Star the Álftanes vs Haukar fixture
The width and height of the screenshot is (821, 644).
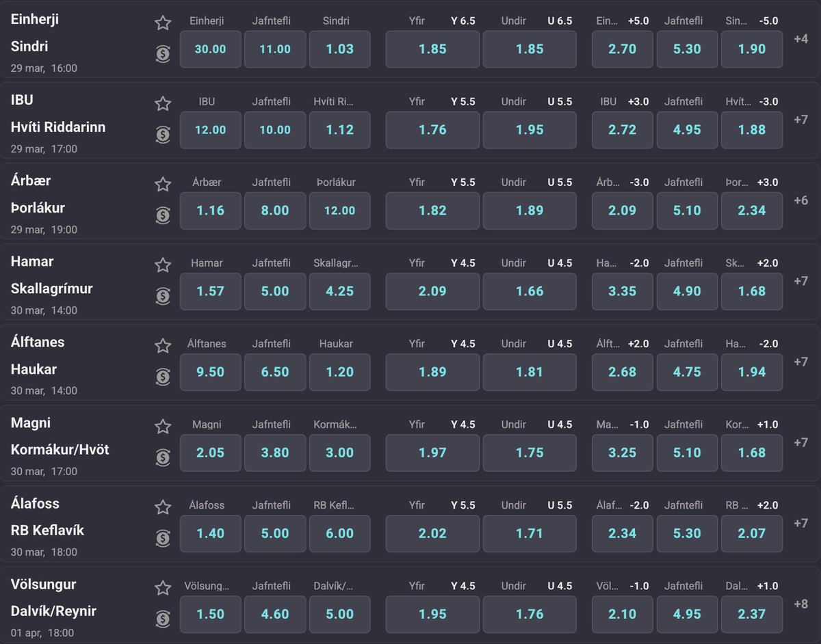(x=163, y=346)
